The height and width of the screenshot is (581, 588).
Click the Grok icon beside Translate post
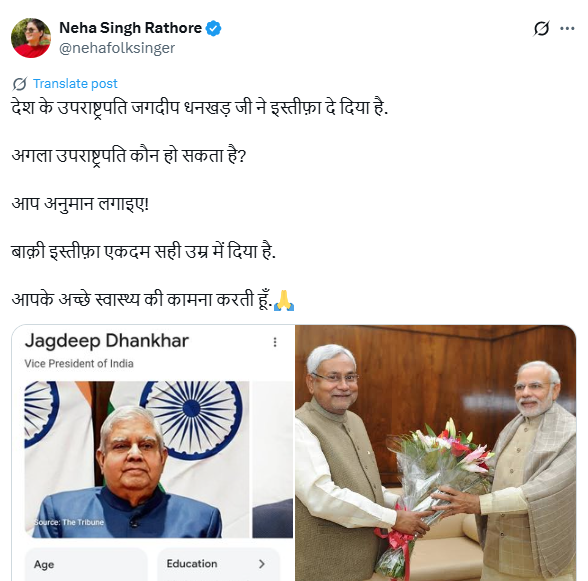(x=20, y=84)
